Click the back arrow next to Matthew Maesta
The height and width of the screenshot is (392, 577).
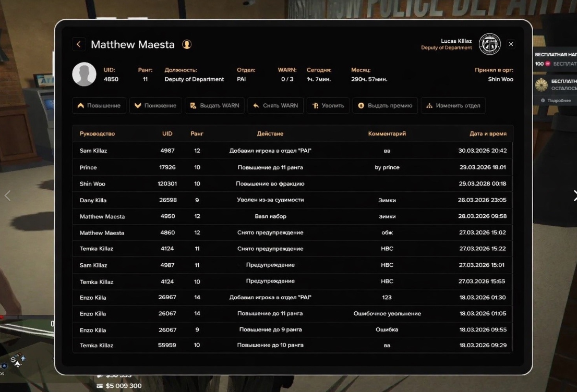(x=78, y=44)
